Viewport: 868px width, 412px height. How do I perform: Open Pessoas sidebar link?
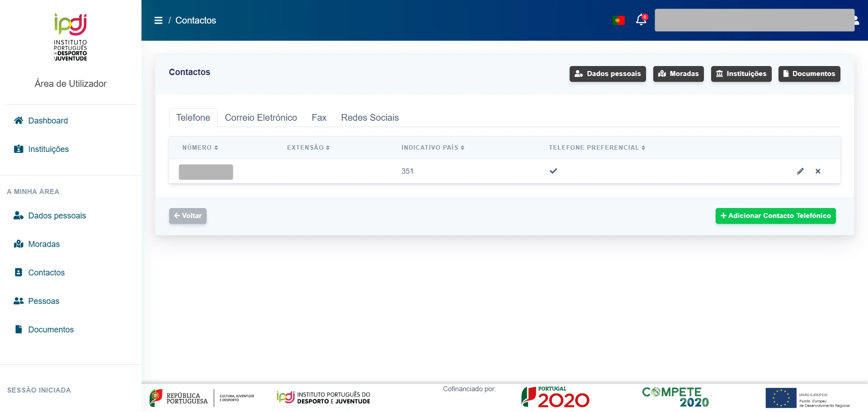coord(43,301)
